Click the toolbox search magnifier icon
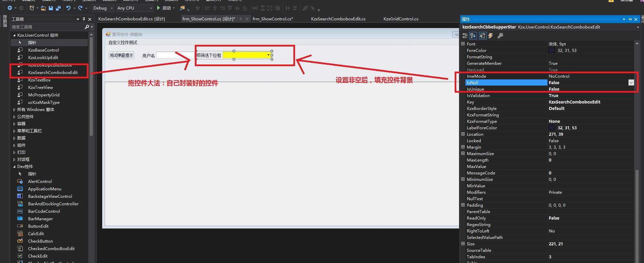Image resolution: width=644 pixels, height=263 pixels. (x=87, y=27)
